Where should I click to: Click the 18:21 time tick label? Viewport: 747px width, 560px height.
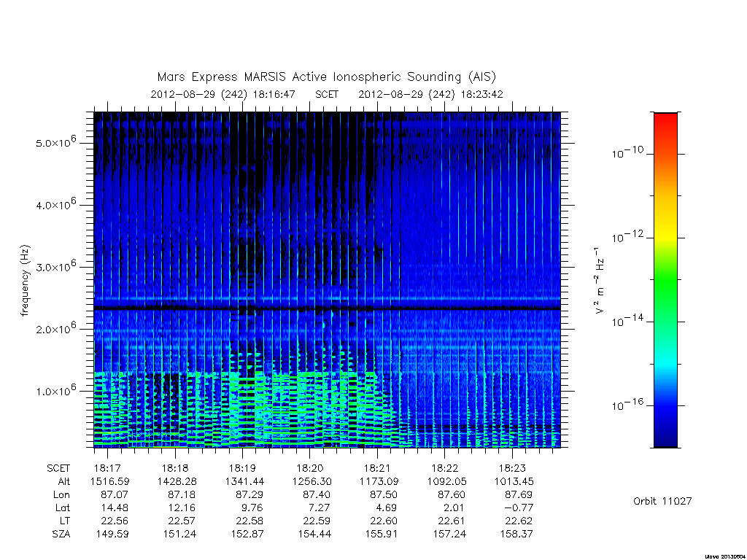(x=377, y=468)
